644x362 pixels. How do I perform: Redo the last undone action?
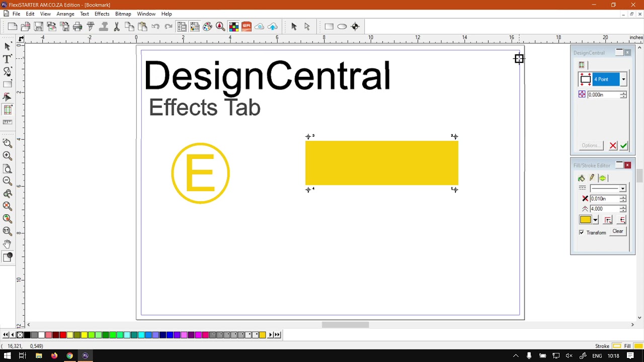coord(169,27)
